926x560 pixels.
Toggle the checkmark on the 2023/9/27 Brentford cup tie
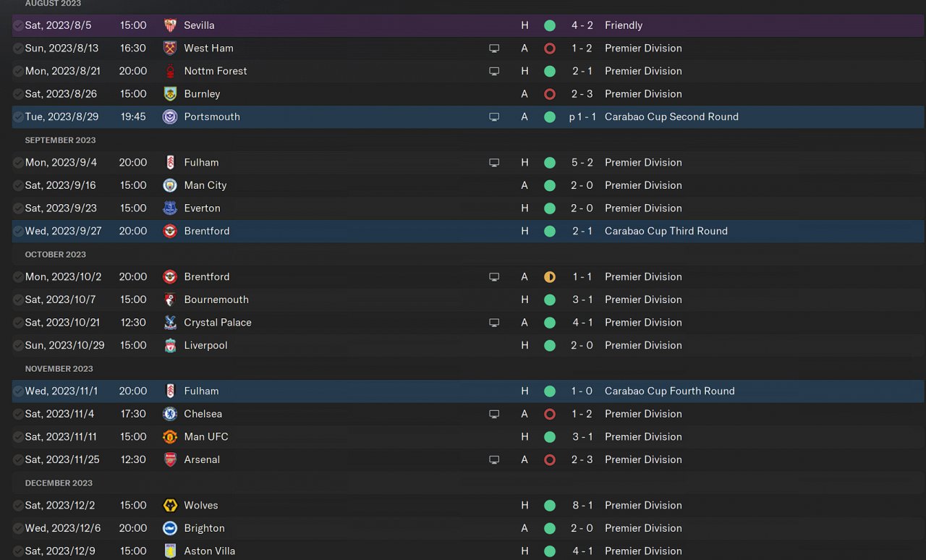click(x=18, y=231)
